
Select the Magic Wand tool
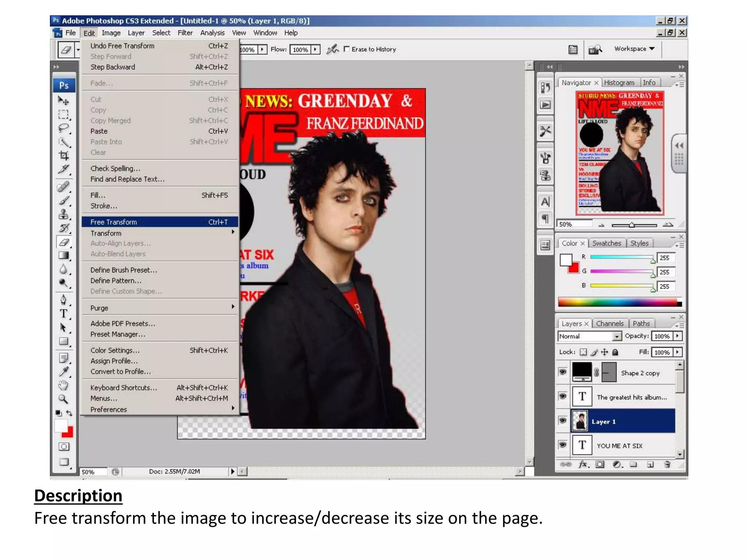coord(63,142)
